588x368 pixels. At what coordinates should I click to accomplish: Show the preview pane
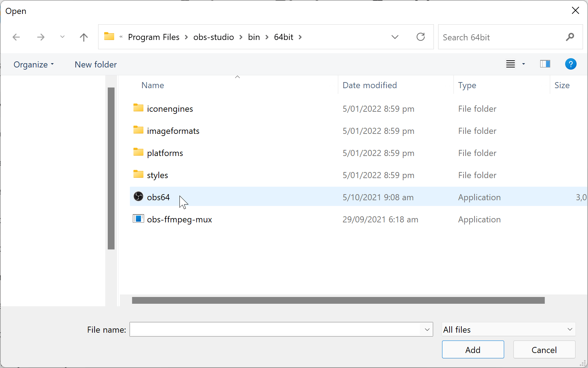click(545, 64)
